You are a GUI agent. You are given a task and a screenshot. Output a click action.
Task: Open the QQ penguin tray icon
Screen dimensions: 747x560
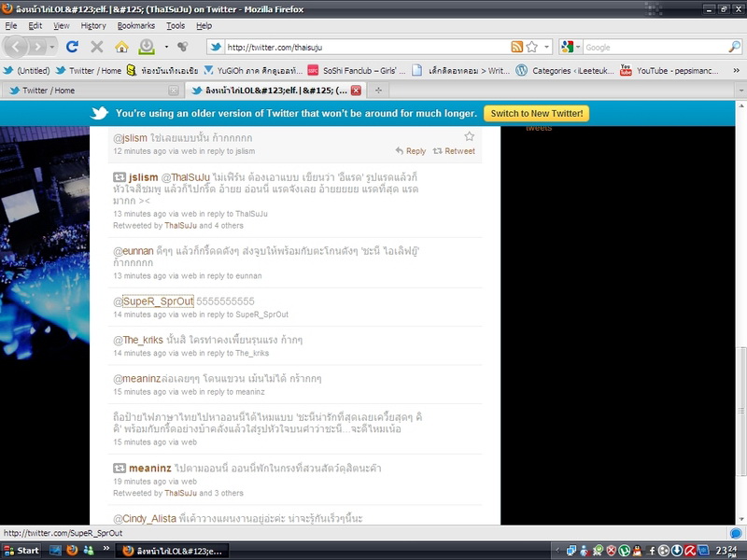pos(637,551)
